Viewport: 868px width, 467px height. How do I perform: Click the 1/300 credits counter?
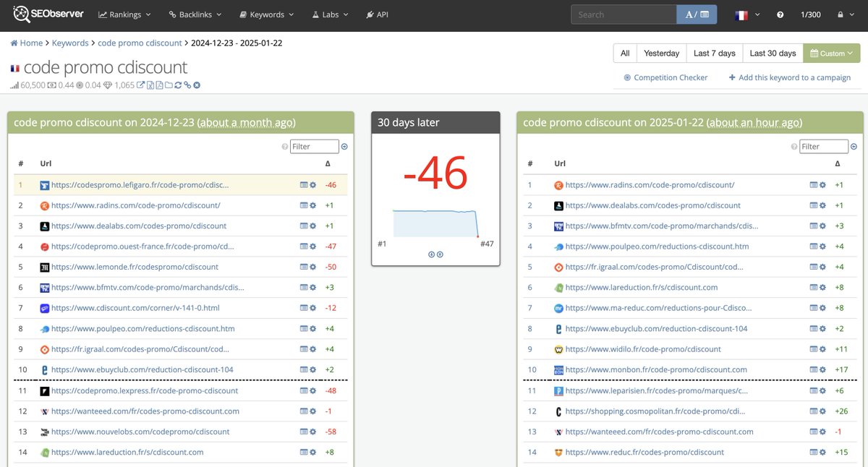[x=810, y=14]
